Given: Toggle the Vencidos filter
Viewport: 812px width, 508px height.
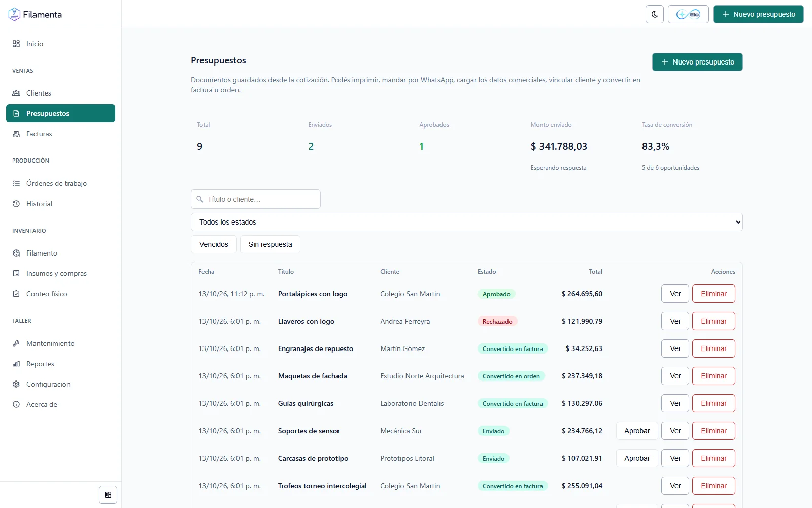Looking at the screenshot, I should (x=214, y=244).
